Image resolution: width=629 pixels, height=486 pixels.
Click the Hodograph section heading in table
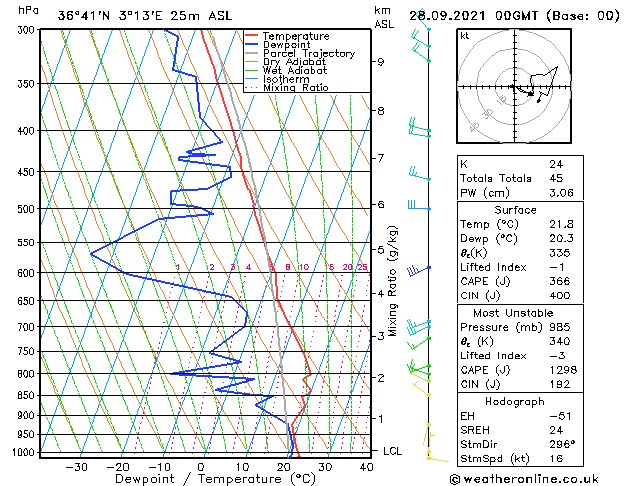[515, 402]
